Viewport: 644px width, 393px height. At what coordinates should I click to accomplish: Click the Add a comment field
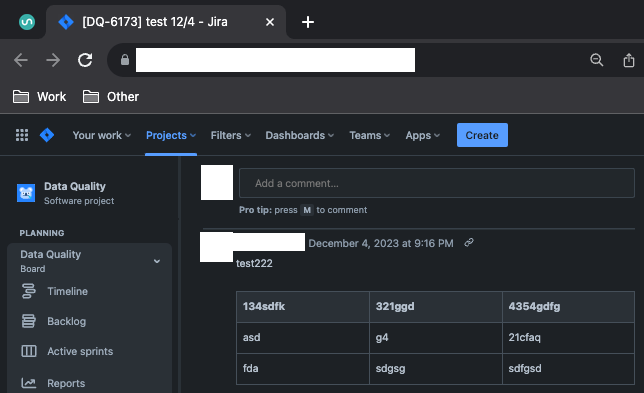437,183
